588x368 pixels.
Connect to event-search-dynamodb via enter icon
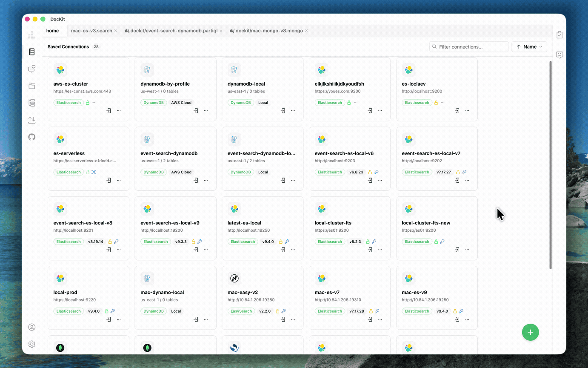pos(196,180)
